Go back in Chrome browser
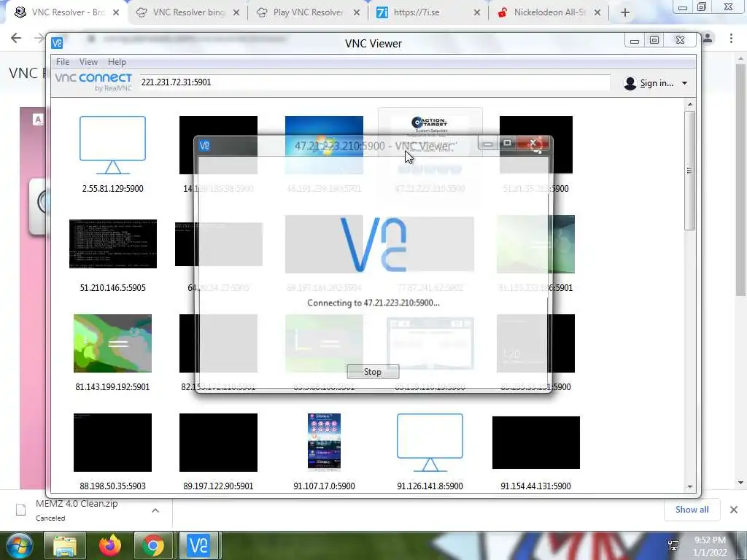 (16, 38)
